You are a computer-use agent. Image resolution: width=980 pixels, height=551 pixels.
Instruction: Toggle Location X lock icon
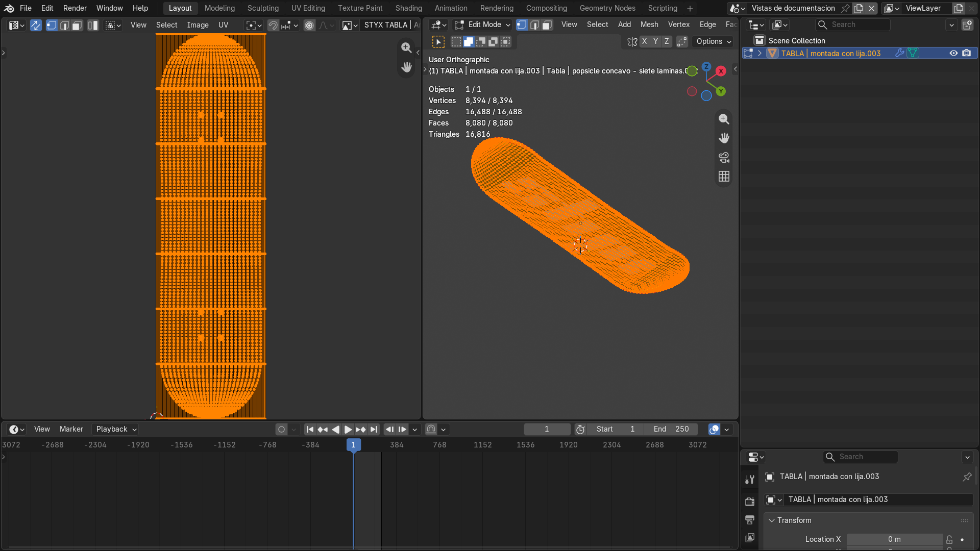(949, 539)
